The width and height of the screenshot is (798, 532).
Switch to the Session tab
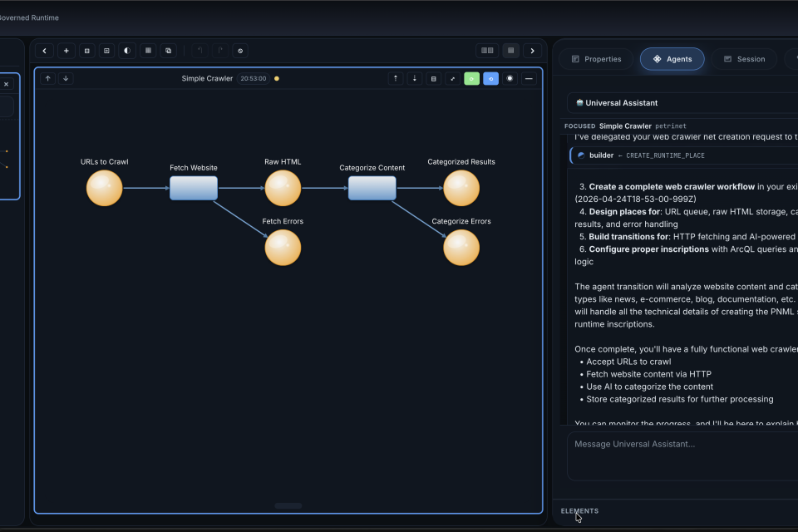pos(744,59)
